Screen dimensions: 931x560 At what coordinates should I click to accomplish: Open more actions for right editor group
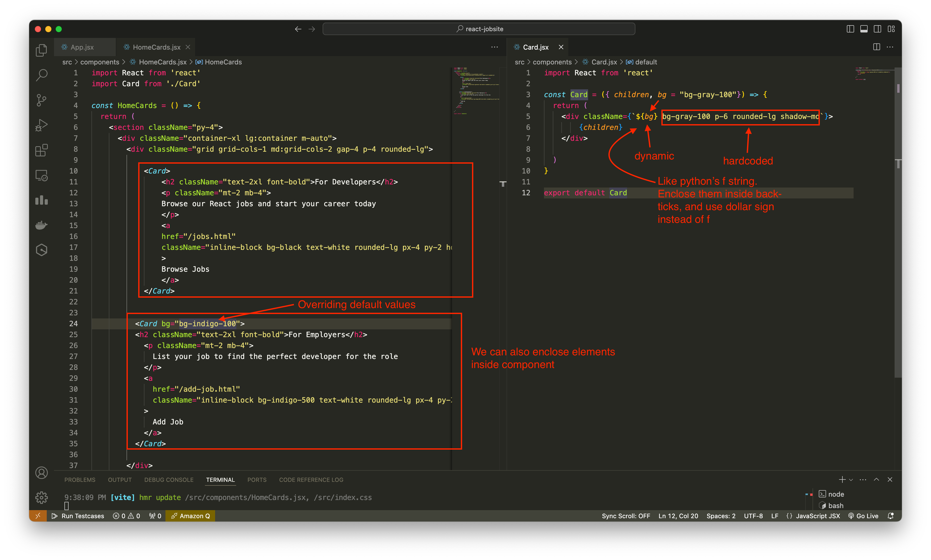(x=890, y=47)
